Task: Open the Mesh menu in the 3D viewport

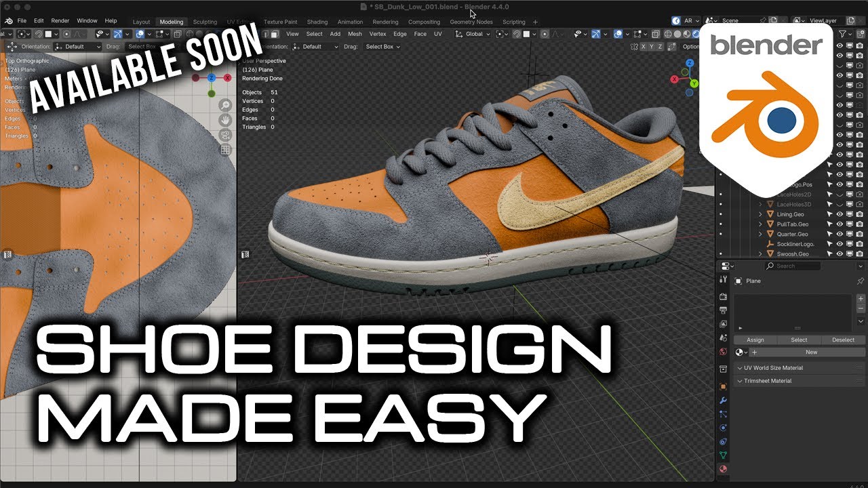Action: click(x=355, y=34)
